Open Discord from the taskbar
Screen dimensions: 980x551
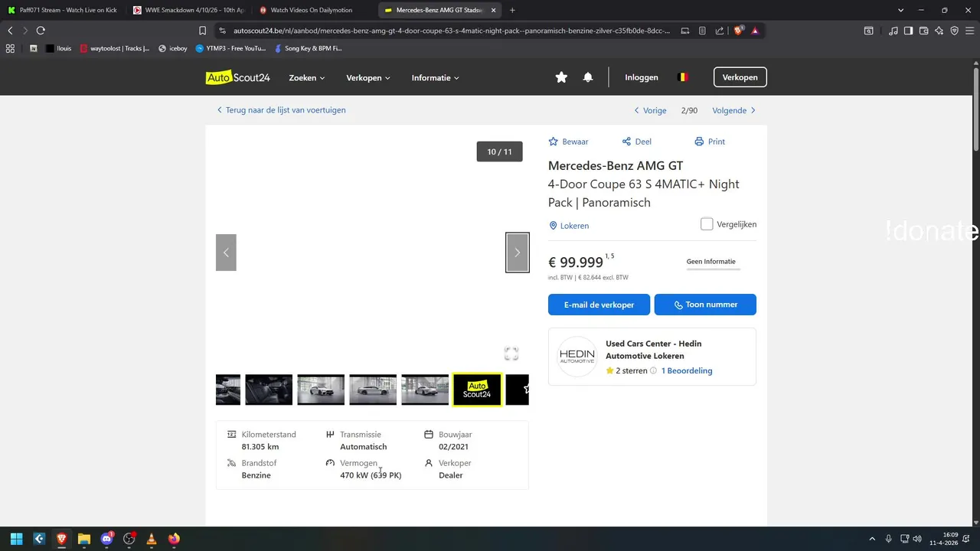(x=106, y=539)
